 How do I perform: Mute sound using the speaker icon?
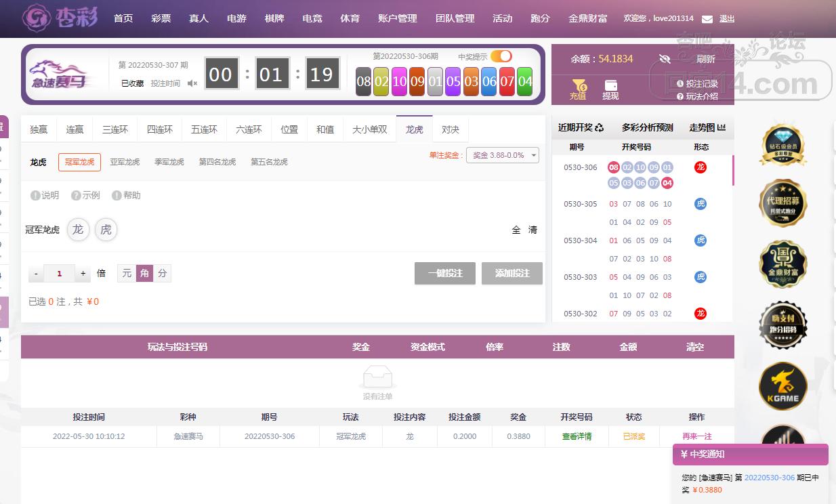point(192,83)
